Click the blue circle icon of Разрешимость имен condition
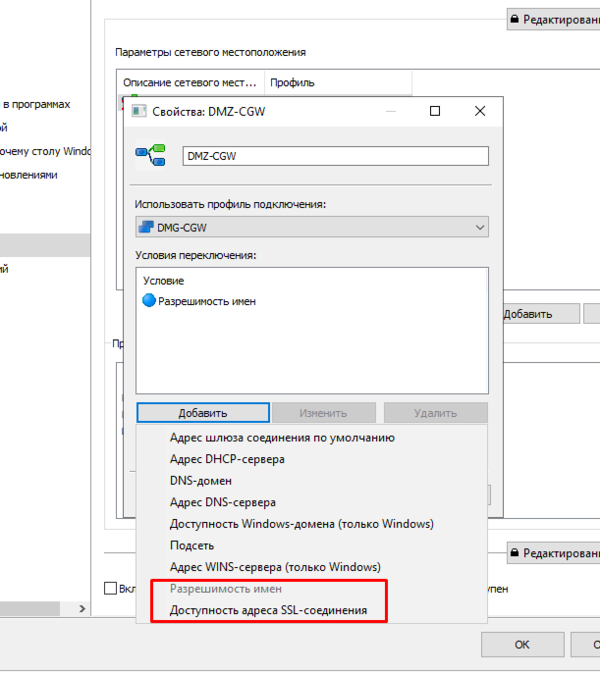 pos(149,300)
